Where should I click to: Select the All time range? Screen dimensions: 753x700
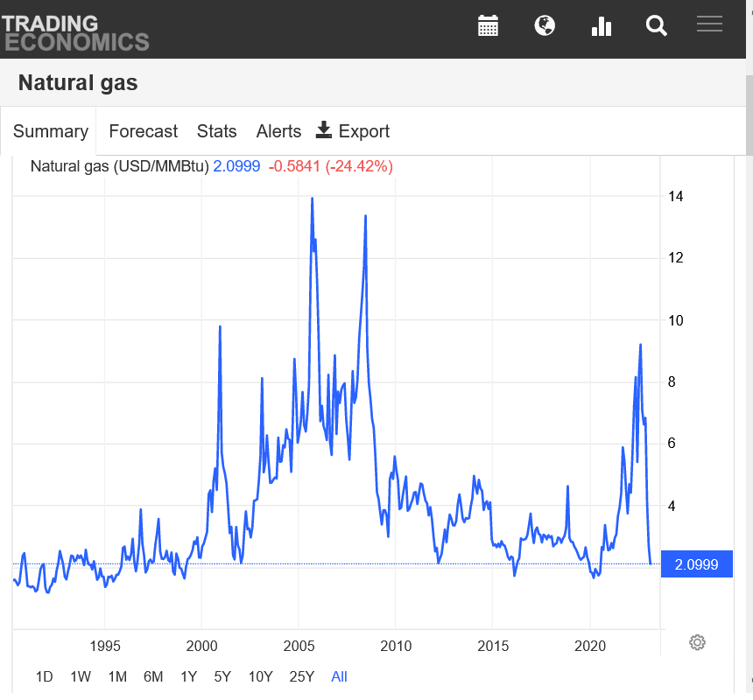(339, 676)
